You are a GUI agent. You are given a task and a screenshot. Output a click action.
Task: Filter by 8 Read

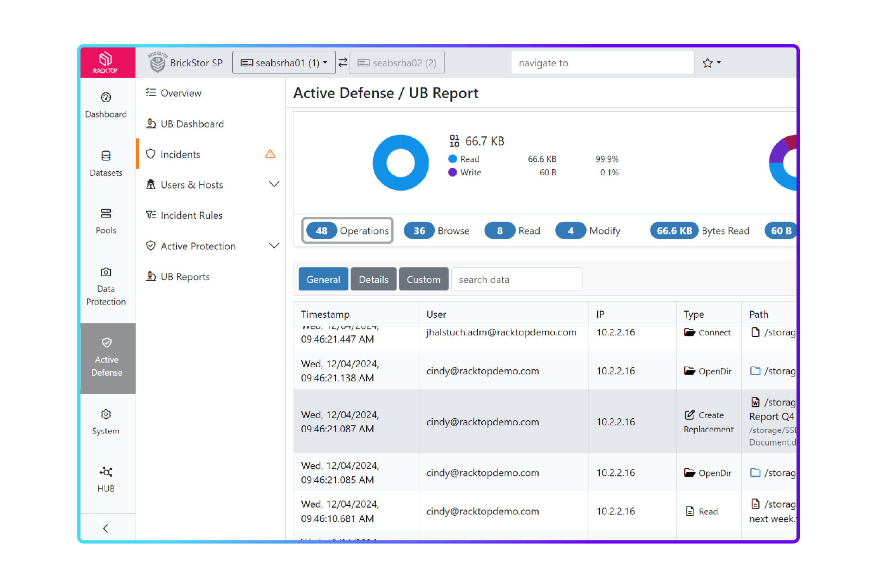coord(512,230)
